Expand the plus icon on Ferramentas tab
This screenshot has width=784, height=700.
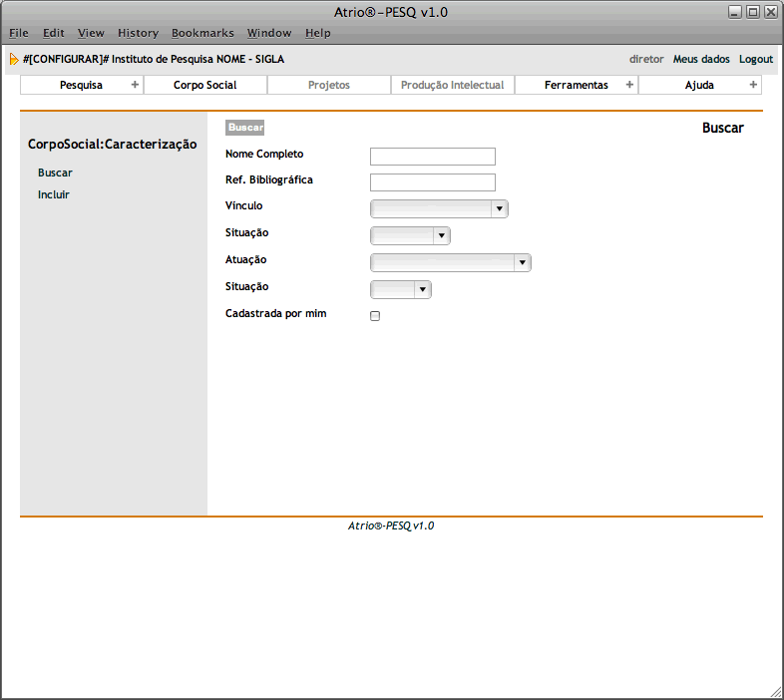click(x=629, y=85)
